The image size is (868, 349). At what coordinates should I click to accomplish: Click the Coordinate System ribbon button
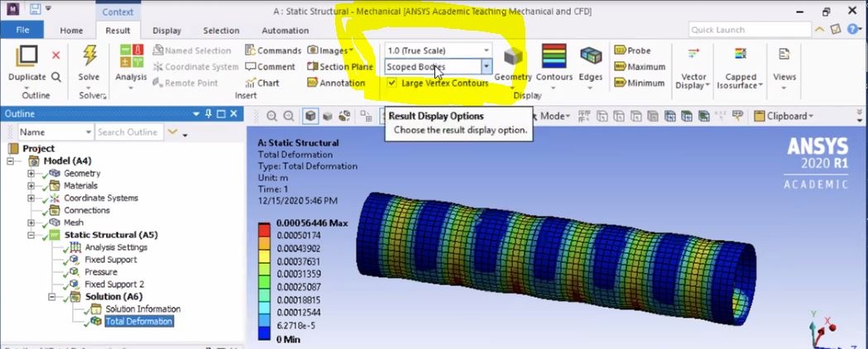(x=195, y=66)
